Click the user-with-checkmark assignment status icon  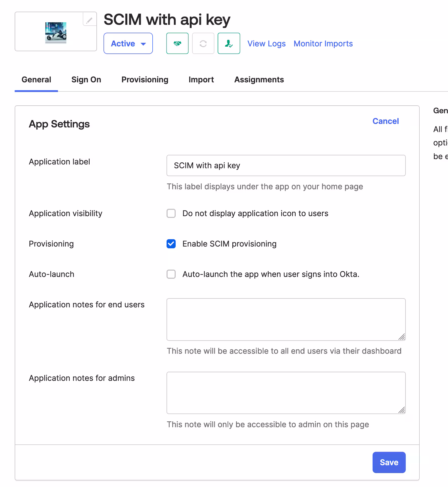pyautogui.click(x=229, y=43)
